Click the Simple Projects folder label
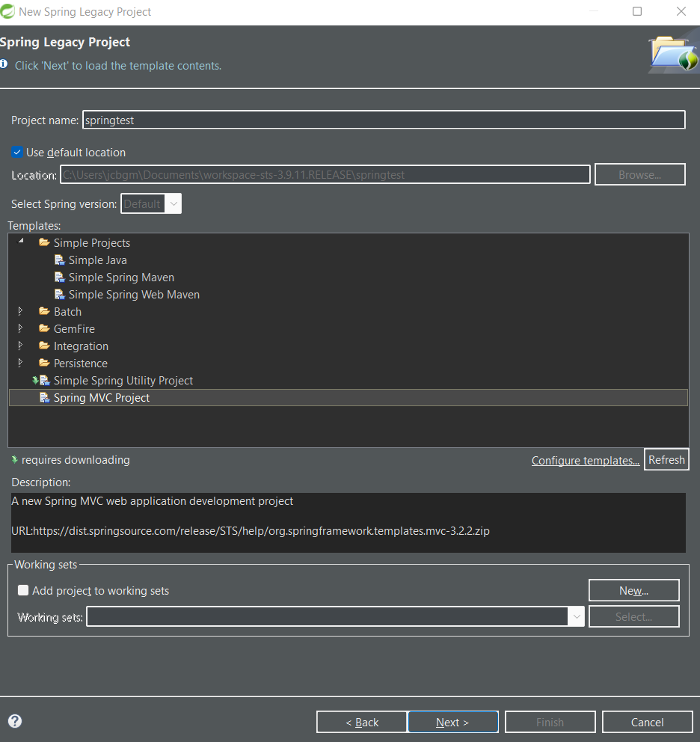 92,243
